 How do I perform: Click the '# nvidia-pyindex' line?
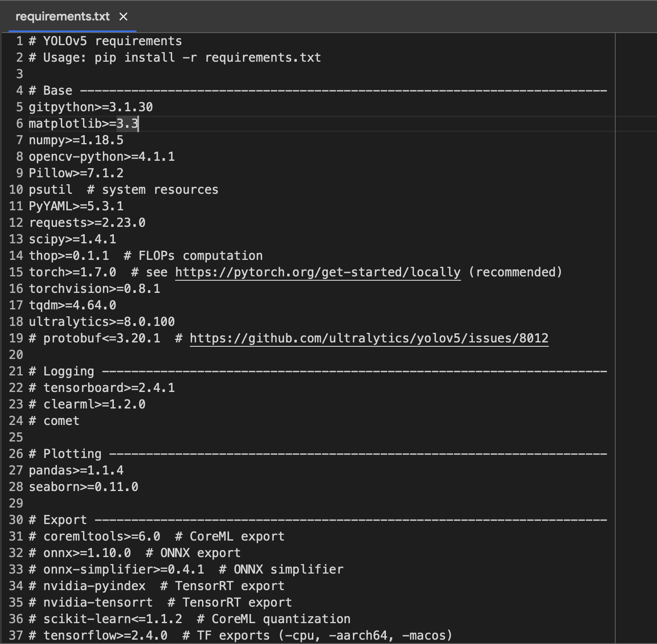click(156, 586)
